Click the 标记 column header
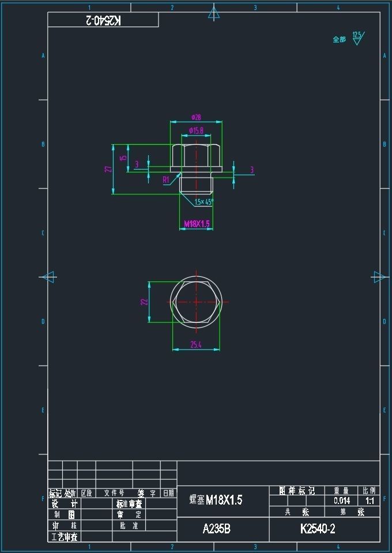 pyautogui.click(x=55, y=492)
